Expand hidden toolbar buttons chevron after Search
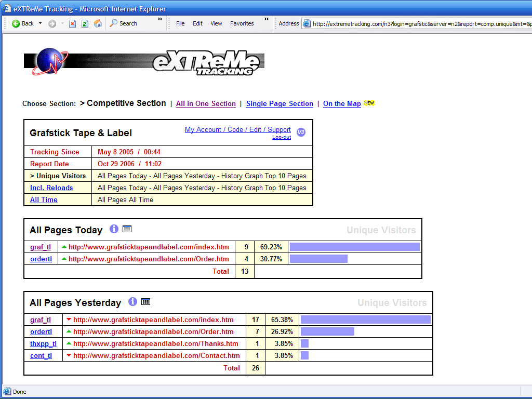Image resolution: width=532 pixels, height=399 pixels. [160, 20]
